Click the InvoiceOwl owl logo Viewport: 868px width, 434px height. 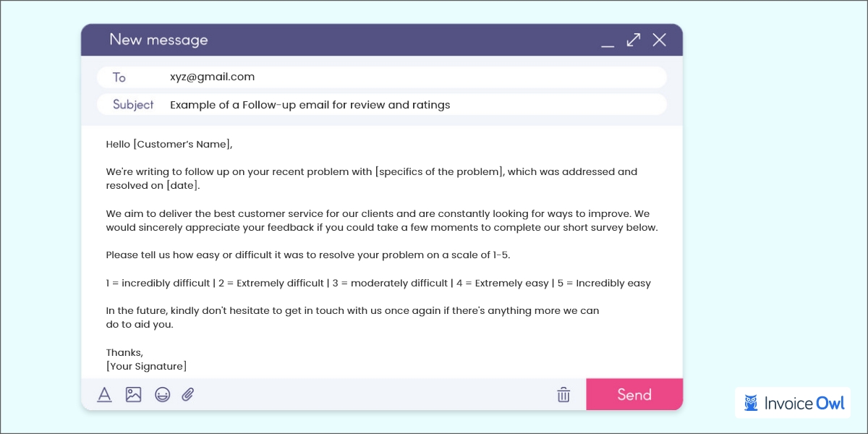point(752,403)
